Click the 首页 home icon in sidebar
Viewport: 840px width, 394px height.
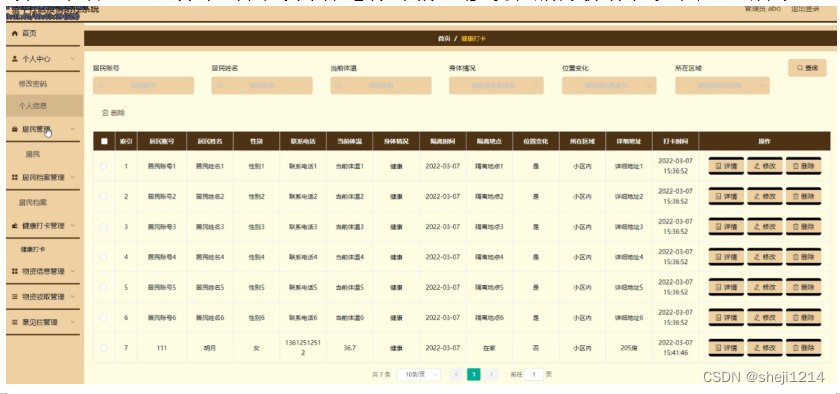point(15,34)
